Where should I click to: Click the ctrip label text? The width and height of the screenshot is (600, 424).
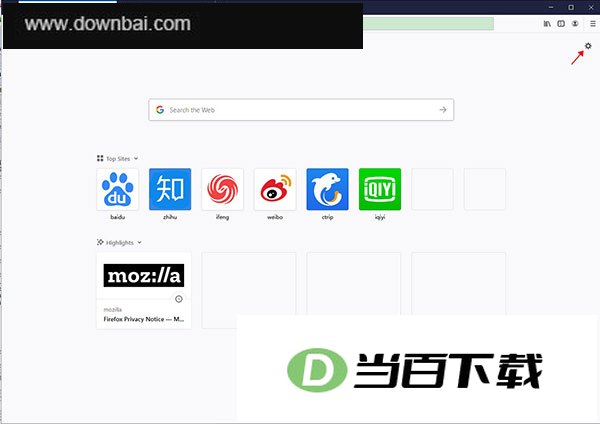pos(328,217)
